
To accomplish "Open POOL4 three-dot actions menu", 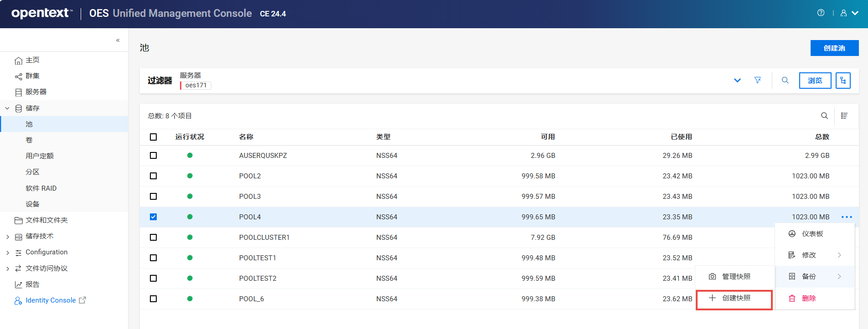I will click(x=847, y=217).
